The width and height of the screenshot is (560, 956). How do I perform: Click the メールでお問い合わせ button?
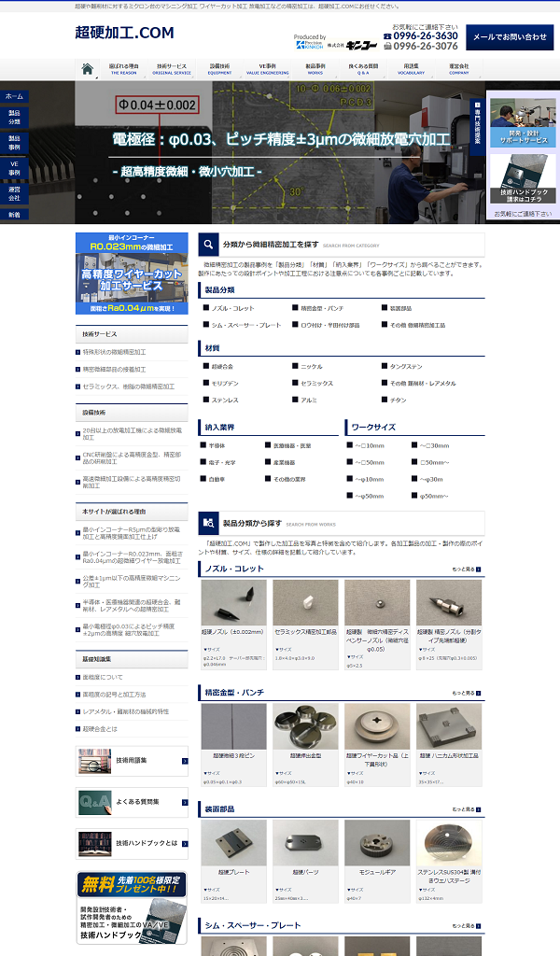(510, 37)
